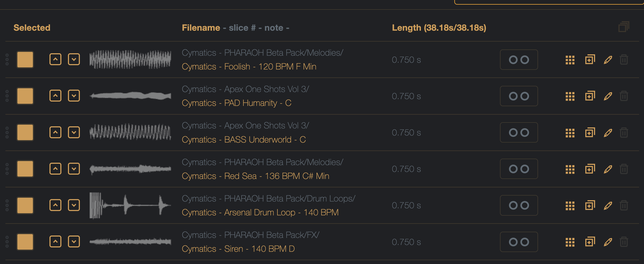Edit the Siren 140 BPM sample
Screen dimensions: 644x264
coord(608,242)
